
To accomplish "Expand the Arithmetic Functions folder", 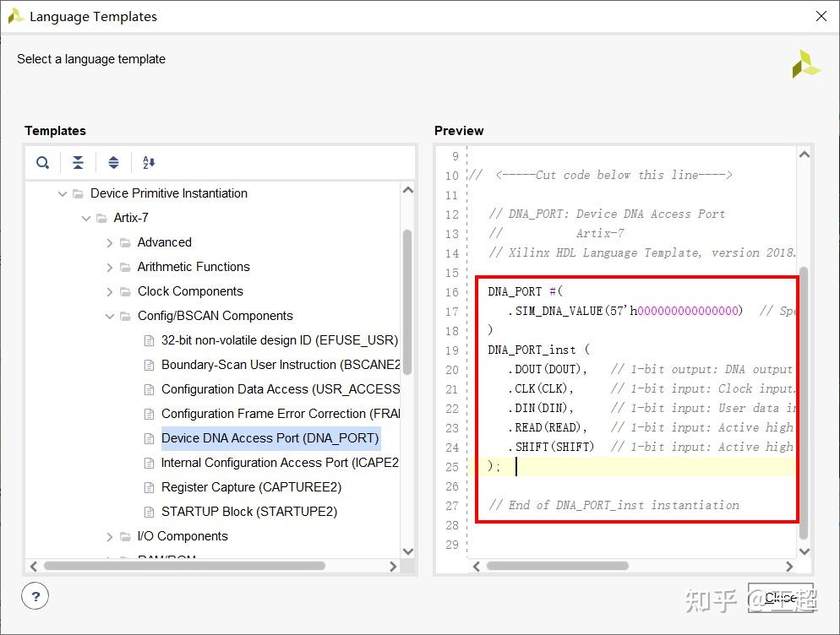I will (109, 267).
